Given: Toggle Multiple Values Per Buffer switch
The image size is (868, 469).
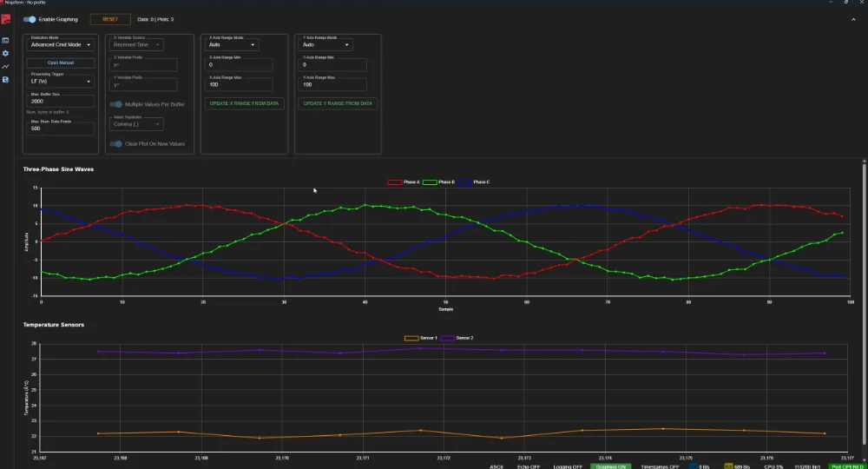Looking at the screenshot, I should pos(115,104).
